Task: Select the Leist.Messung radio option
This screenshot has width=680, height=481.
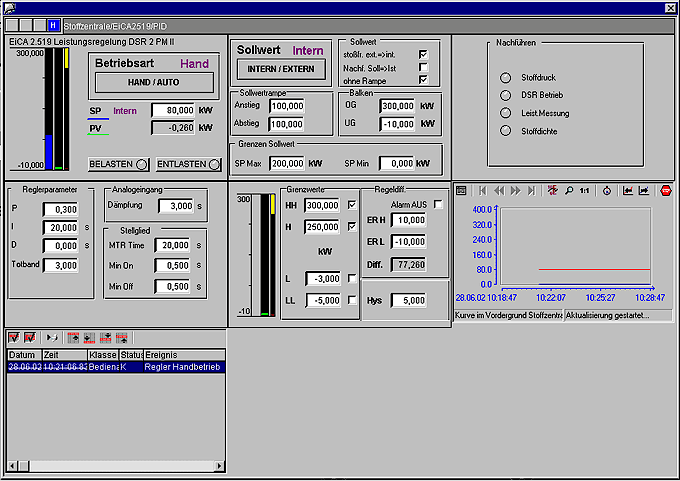Action: point(505,113)
